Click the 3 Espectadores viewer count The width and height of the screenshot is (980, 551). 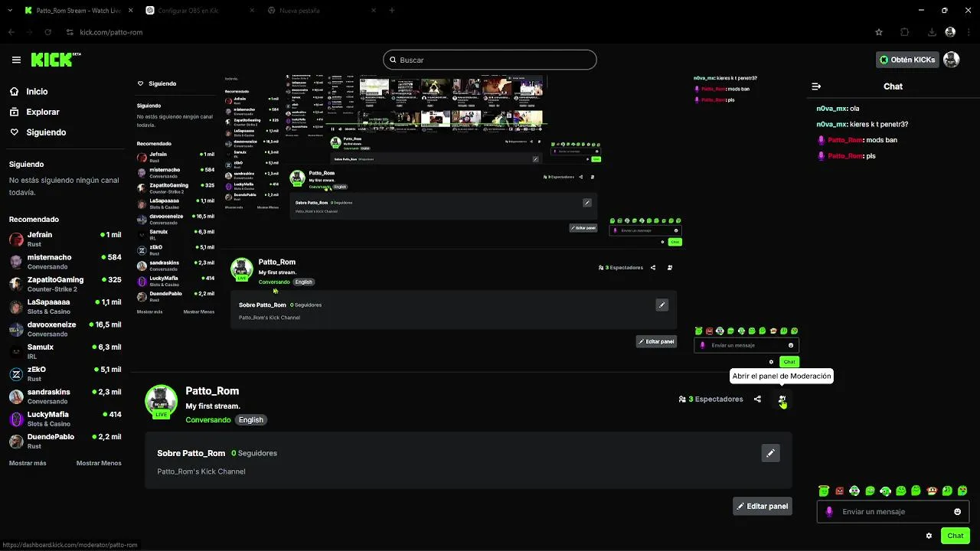click(710, 399)
